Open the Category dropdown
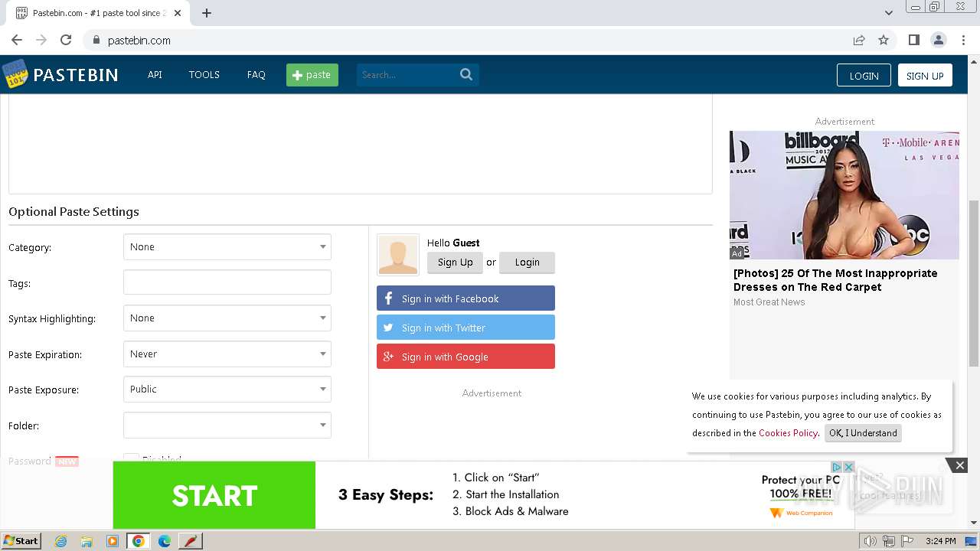 (x=227, y=247)
